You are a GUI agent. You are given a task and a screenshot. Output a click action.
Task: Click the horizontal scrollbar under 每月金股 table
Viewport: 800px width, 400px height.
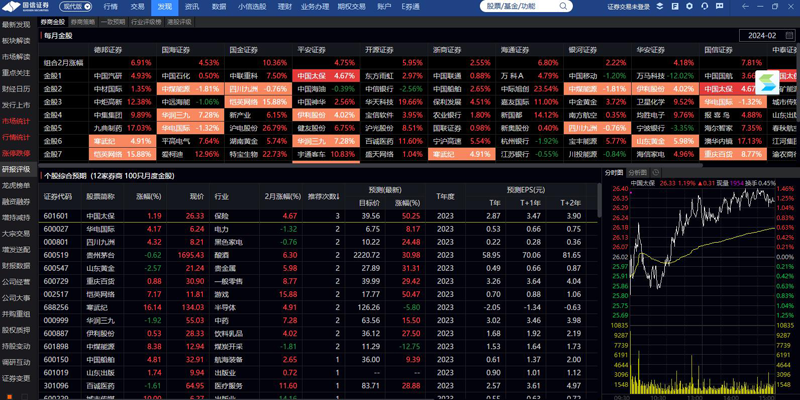[x=370, y=165]
